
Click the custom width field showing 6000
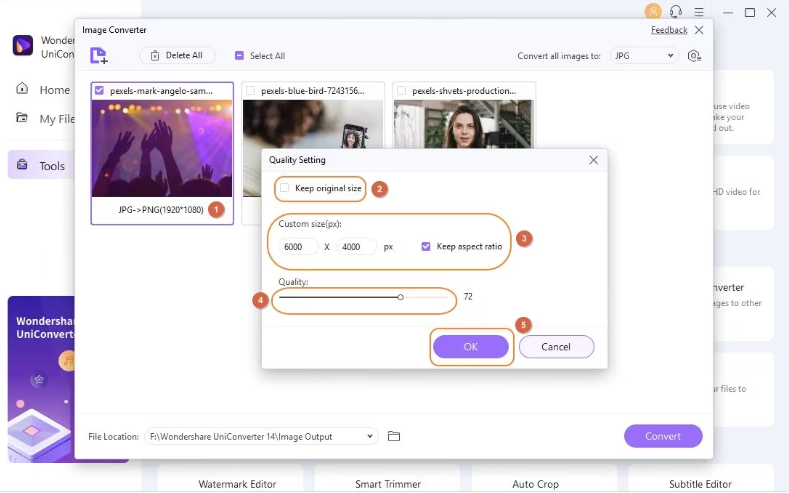pos(299,247)
